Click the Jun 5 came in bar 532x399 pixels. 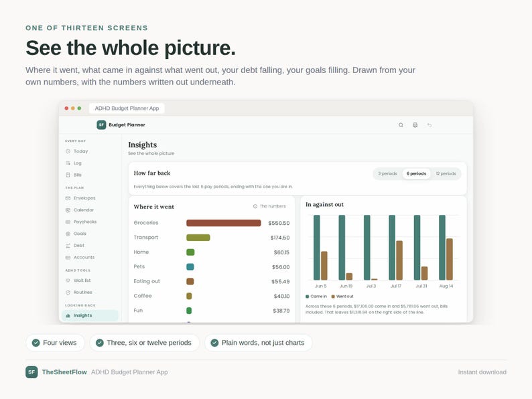tap(317, 248)
